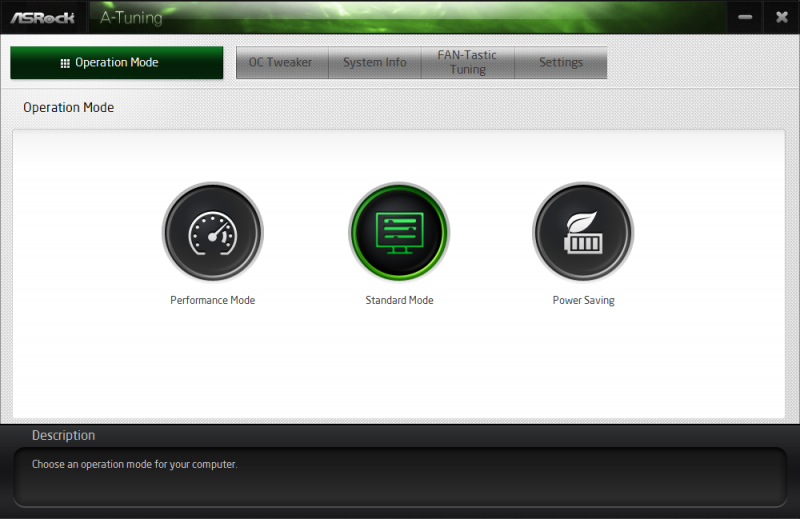Click the A-Tuning title text

coord(132,18)
